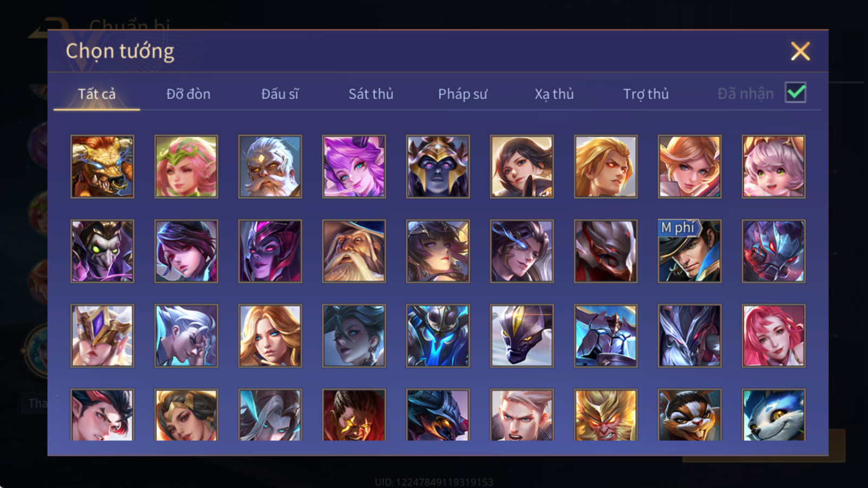The width and height of the screenshot is (868, 488).
Task: Switch to the 'Trợ thủ' tab
Action: click(646, 94)
